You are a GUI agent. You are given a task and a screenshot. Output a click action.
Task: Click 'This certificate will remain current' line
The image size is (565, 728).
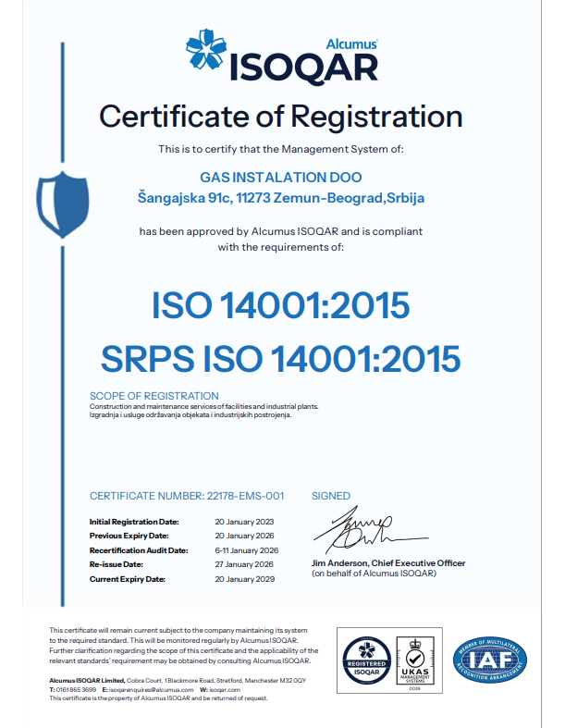point(178,631)
